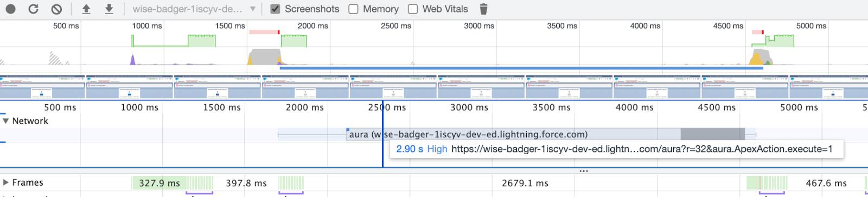Click the trash collect garbage icon
Viewport: 868px width, 197px height.
[484, 9]
